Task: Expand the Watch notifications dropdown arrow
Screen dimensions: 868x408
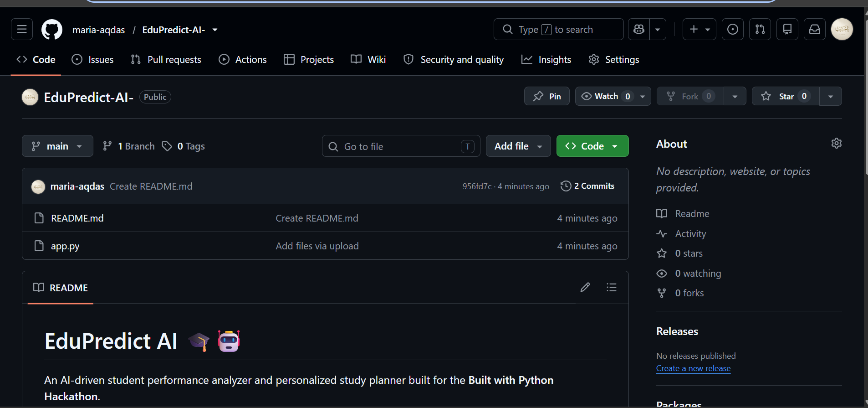Action: [643, 96]
